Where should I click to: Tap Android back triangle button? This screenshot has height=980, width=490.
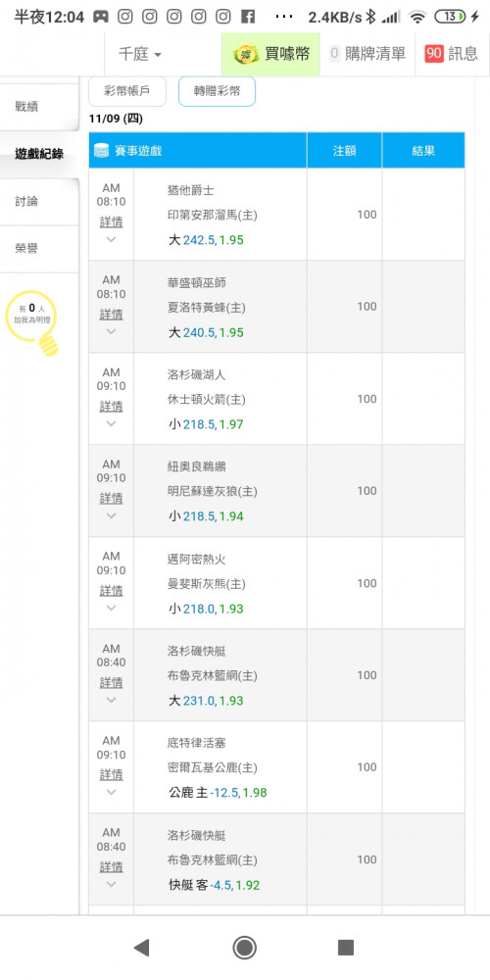142,948
